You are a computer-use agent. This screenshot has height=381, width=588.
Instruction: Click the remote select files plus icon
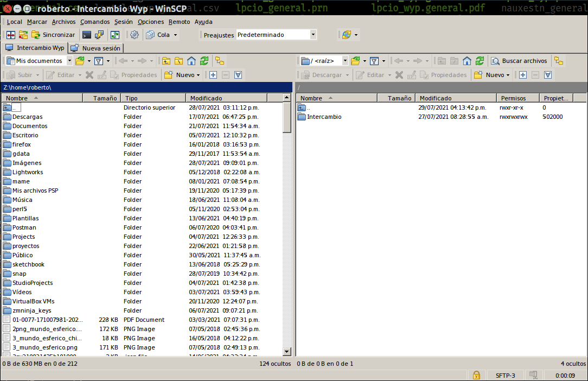coord(522,75)
